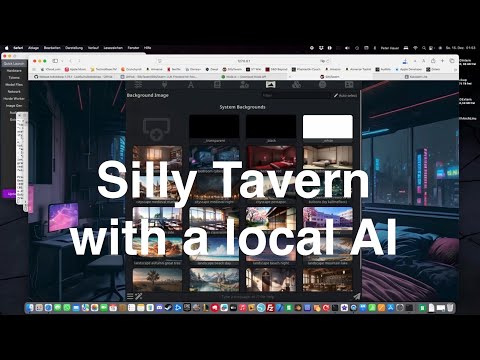Open the Netflix bookmark

[174, 69]
